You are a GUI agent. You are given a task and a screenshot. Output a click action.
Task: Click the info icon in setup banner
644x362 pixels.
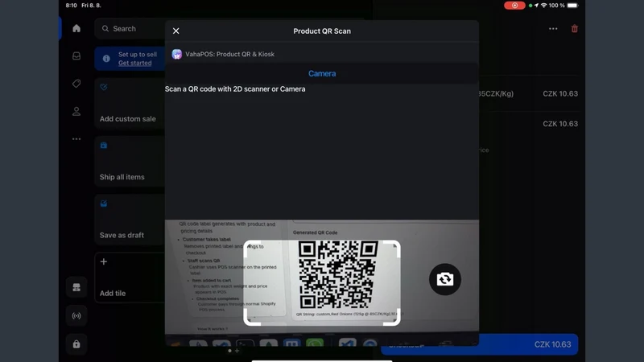click(106, 58)
